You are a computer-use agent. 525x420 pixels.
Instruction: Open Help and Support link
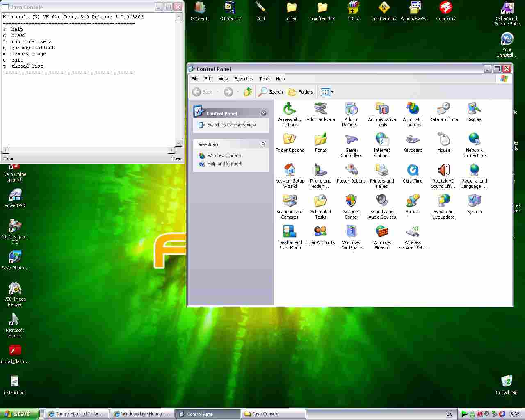coord(224,164)
